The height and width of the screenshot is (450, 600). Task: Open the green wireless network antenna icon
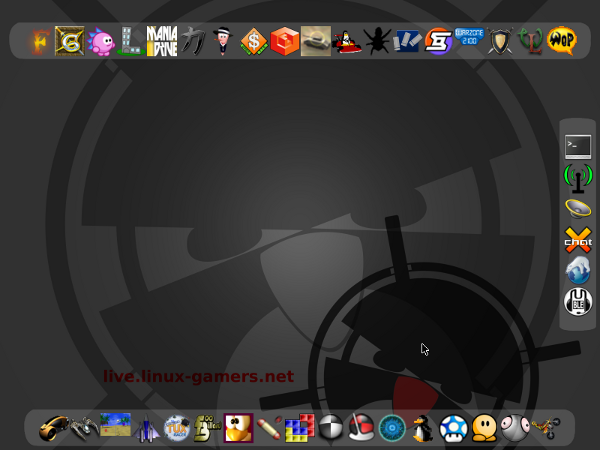(578, 178)
